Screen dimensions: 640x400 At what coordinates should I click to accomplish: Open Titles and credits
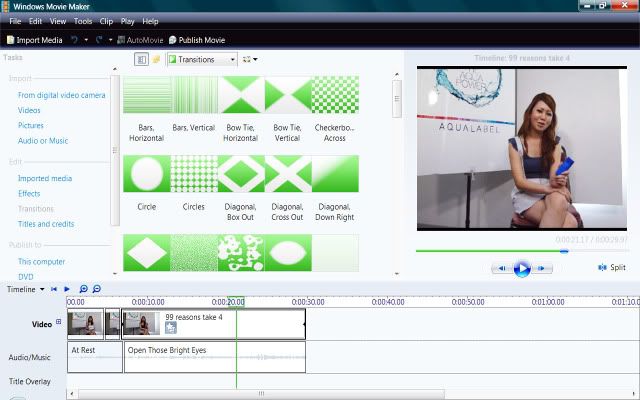pos(46,224)
